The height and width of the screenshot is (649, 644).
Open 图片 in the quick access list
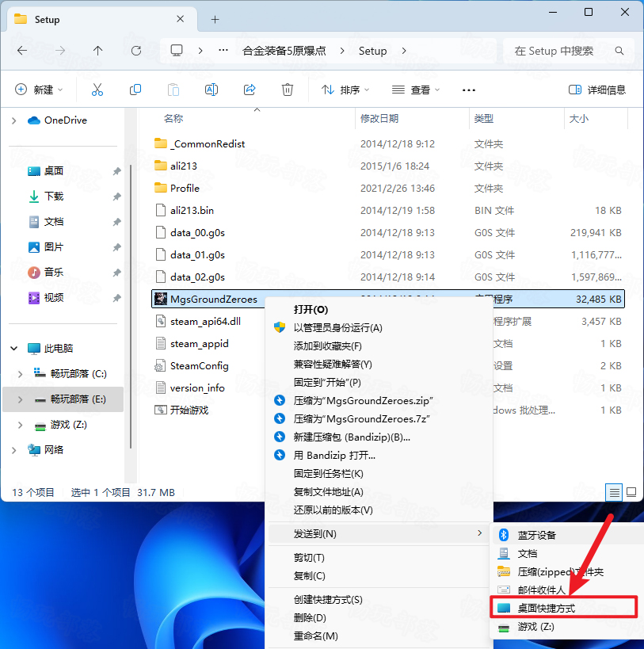53,247
